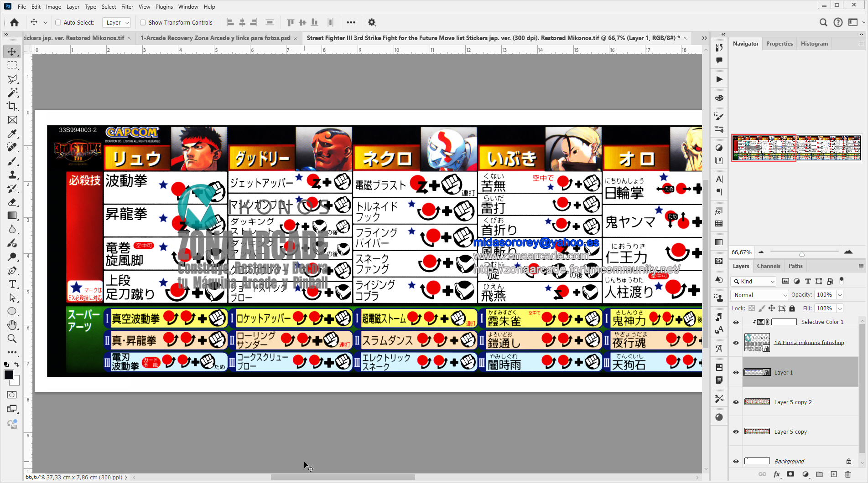This screenshot has height=483, width=868.
Task: Add a layer style with the fx icon
Action: click(x=777, y=474)
